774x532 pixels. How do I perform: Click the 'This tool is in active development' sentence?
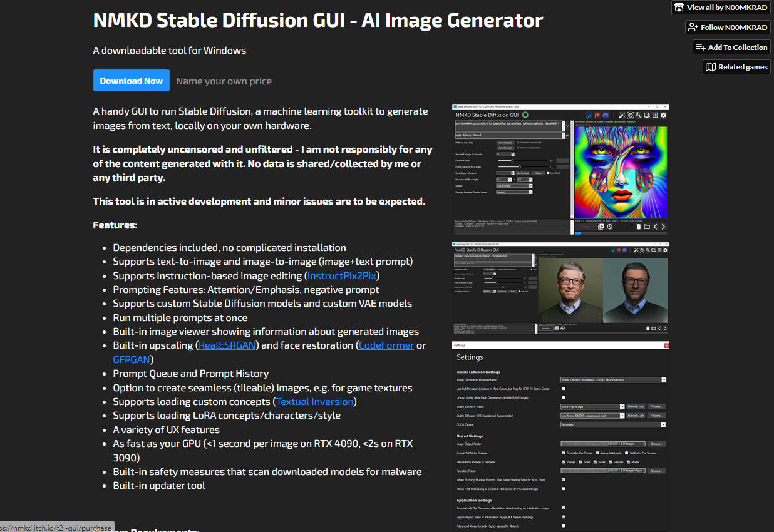(x=259, y=201)
